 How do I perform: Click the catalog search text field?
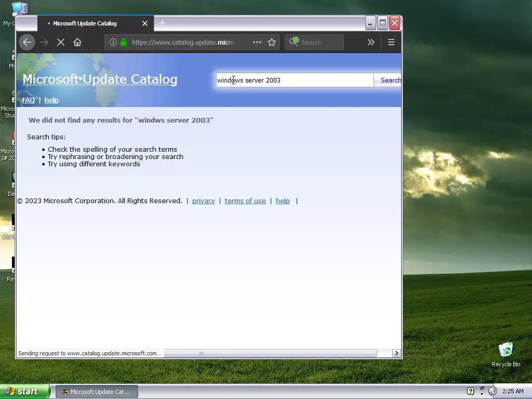click(x=295, y=80)
